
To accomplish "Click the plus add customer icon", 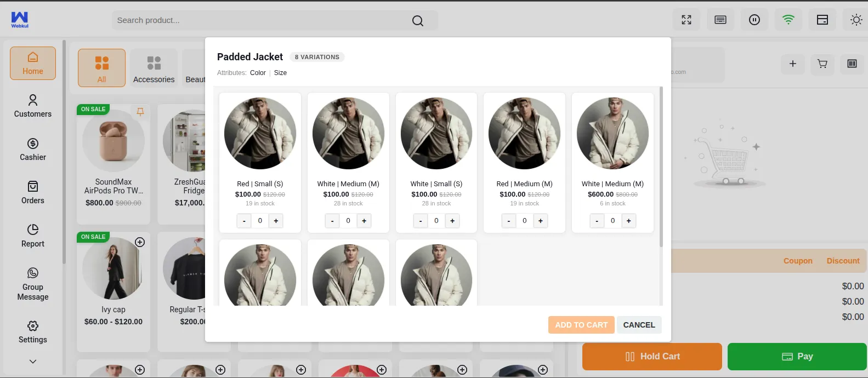I will [793, 64].
